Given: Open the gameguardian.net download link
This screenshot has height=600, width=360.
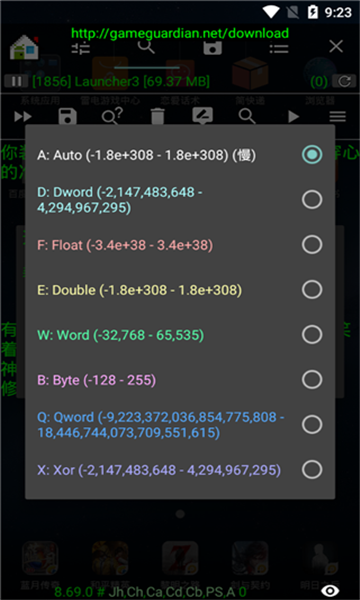Looking at the screenshot, I should 180,33.
